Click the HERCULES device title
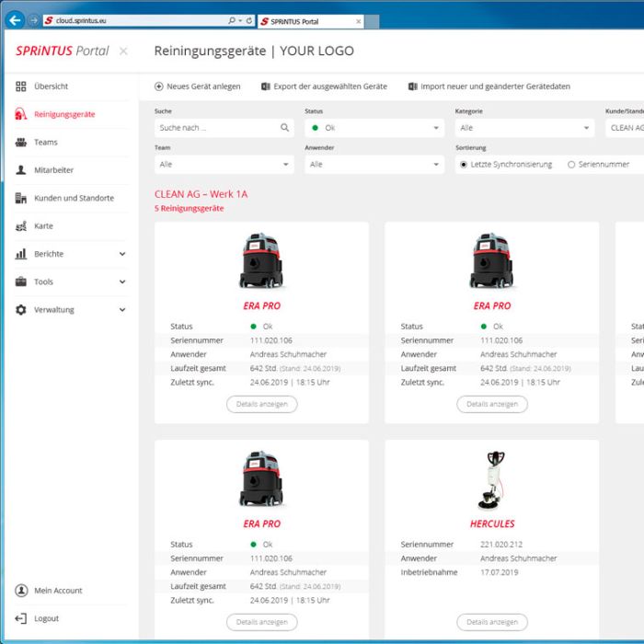This screenshot has width=644, height=644. click(492, 523)
